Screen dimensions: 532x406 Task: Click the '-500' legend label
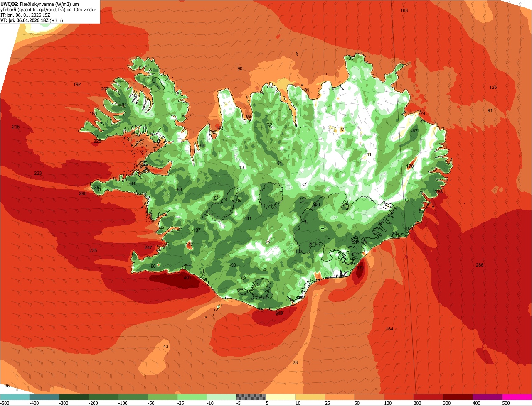(5, 403)
